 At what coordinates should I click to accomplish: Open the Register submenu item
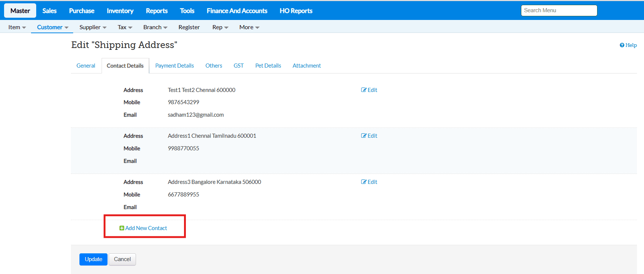(189, 27)
